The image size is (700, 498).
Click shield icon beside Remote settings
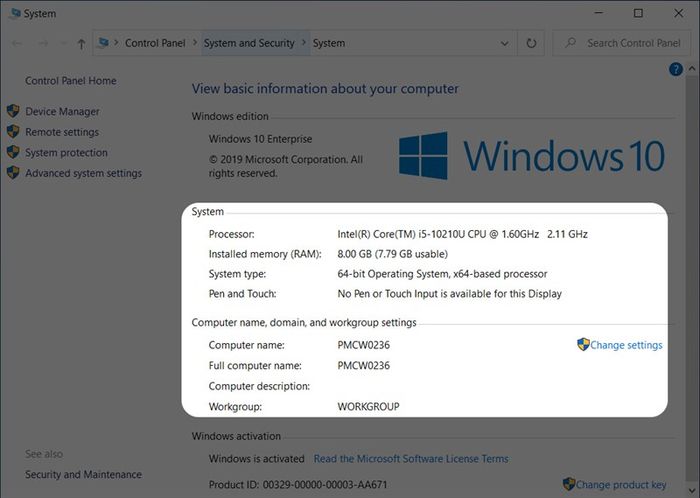(13, 132)
